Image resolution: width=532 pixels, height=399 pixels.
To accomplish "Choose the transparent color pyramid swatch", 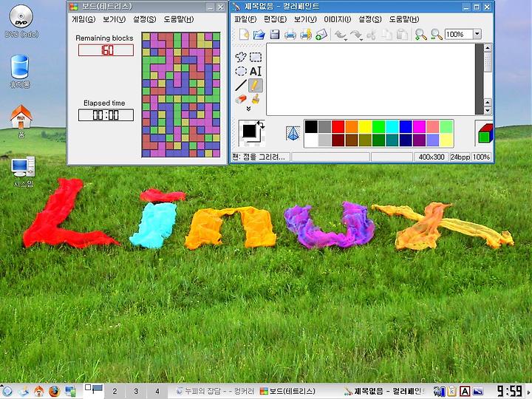I will click(x=293, y=133).
